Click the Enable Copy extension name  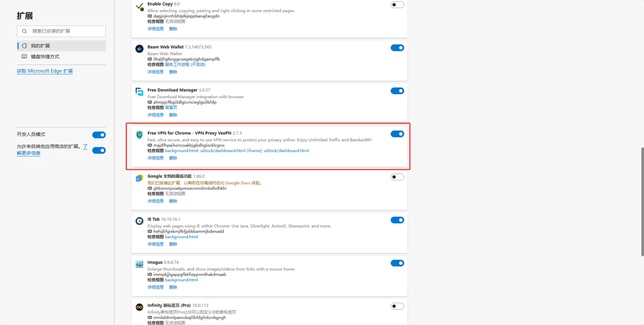click(160, 4)
